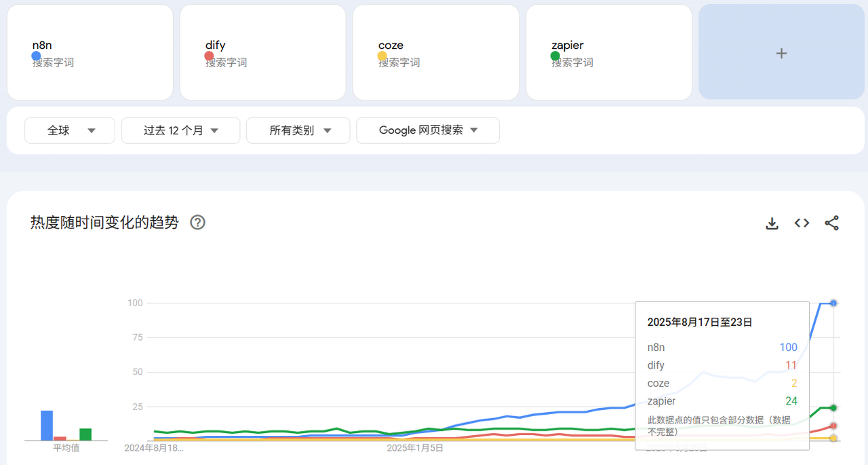Click the n8n endpoint at 100
Image resolution: width=868 pixels, height=465 pixels.
[833, 303]
